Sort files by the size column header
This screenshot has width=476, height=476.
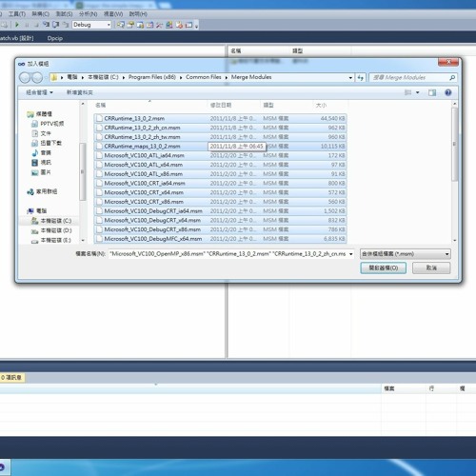(x=330, y=105)
